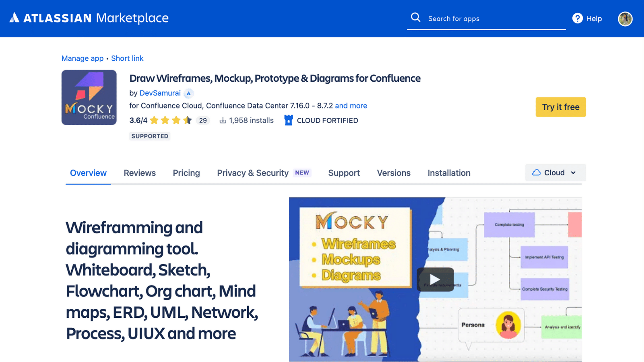This screenshot has width=644, height=362.
Task: Select the Privacy & Security tab
Action: click(252, 173)
